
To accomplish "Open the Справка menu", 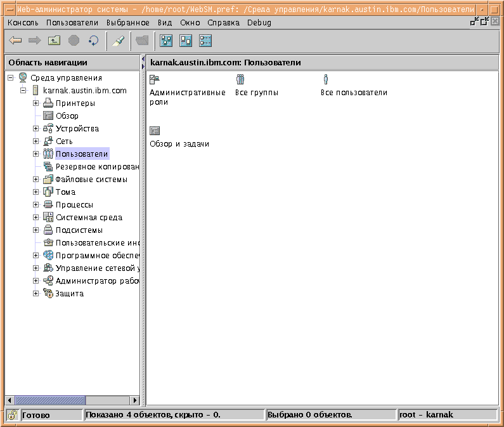I will (223, 22).
